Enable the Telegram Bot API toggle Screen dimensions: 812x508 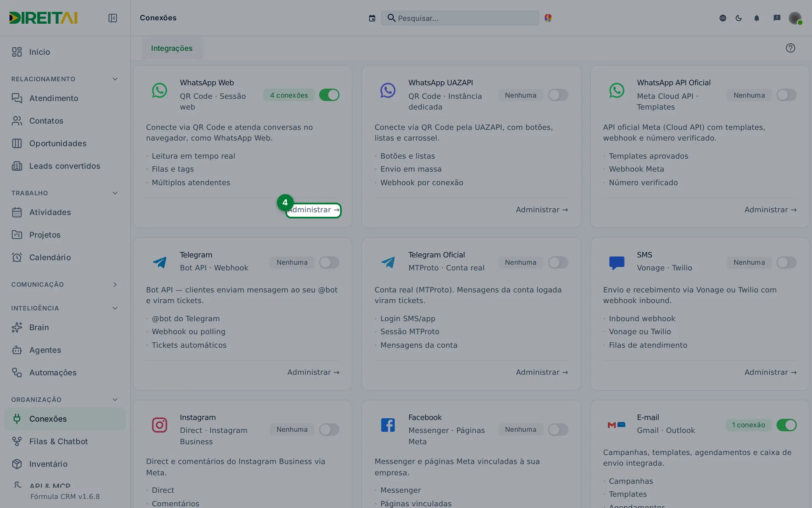click(329, 262)
